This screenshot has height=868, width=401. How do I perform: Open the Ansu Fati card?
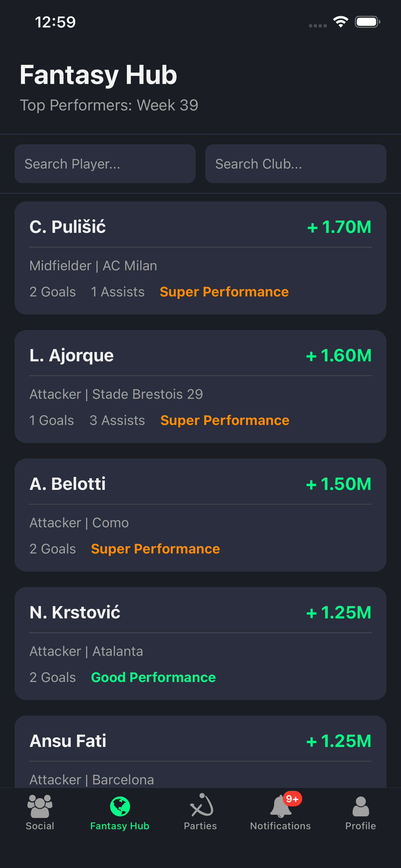pos(200,751)
